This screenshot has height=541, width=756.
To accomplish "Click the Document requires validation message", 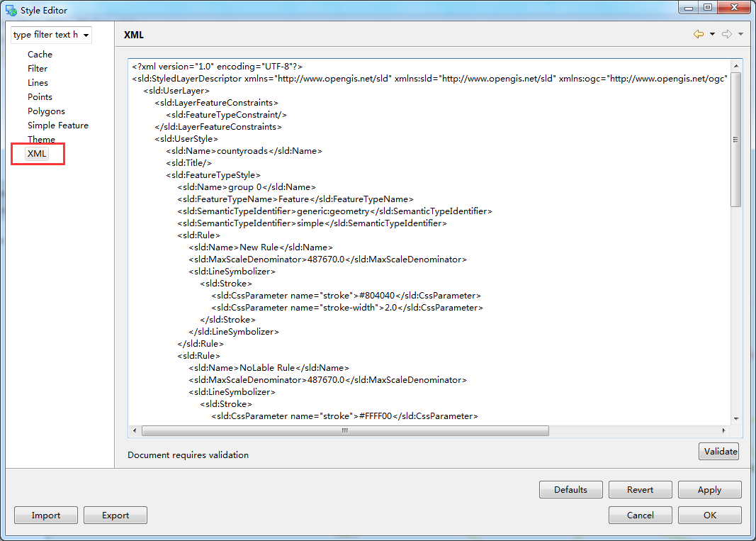I will click(x=188, y=455).
